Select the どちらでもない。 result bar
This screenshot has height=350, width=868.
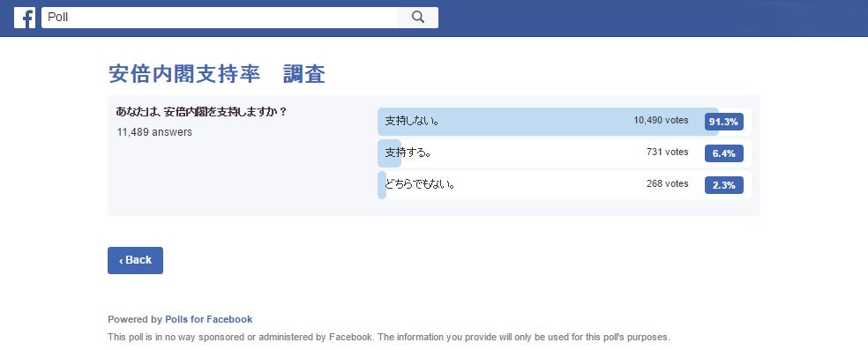point(564,184)
